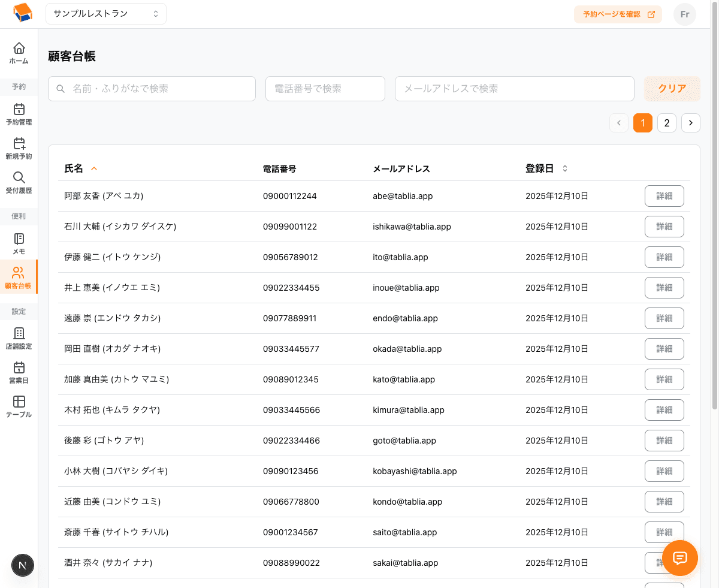Open 予約ページを確認 external link
719x588 pixels.
point(618,14)
